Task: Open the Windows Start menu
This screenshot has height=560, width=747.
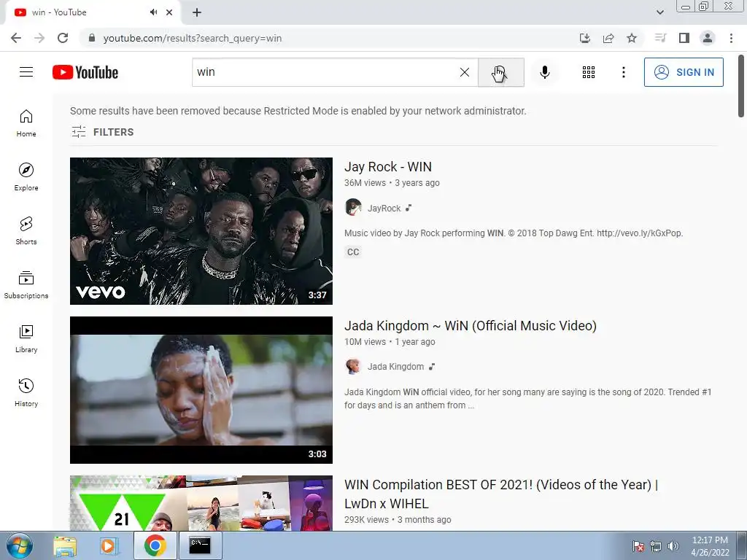Action: click(x=19, y=545)
